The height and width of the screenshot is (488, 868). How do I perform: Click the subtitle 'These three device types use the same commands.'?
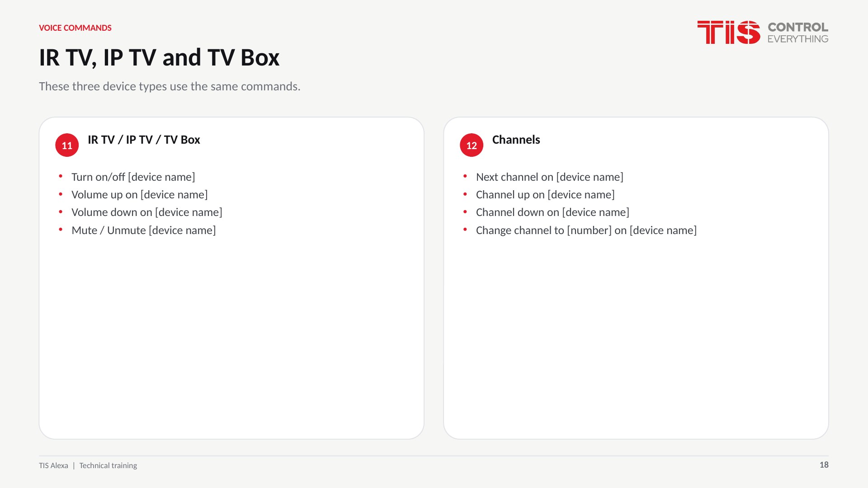tap(170, 86)
